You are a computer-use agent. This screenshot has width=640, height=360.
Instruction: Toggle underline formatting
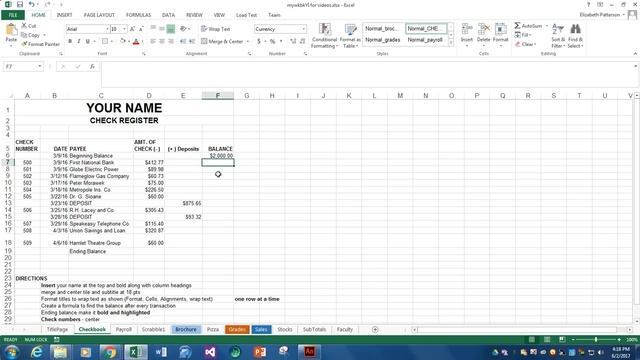pos(87,41)
